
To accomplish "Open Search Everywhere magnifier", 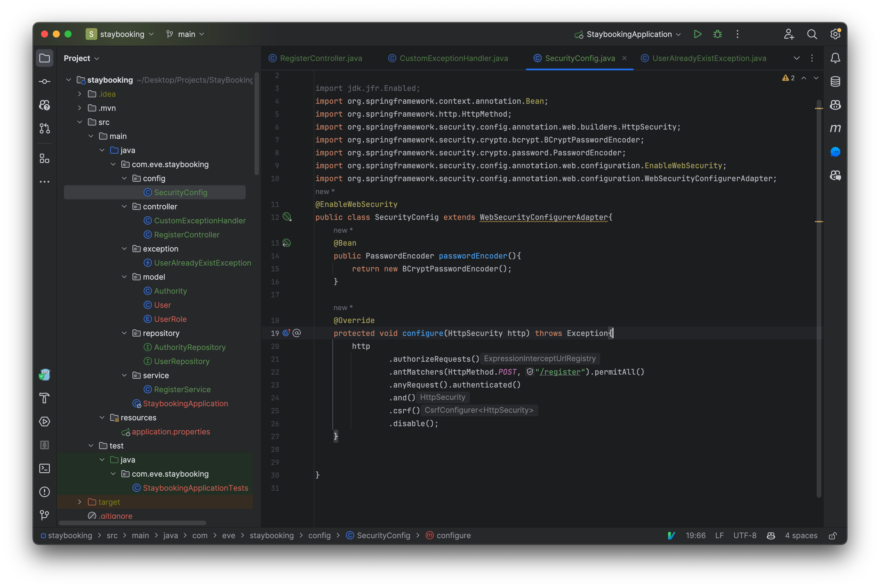I will click(x=812, y=34).
